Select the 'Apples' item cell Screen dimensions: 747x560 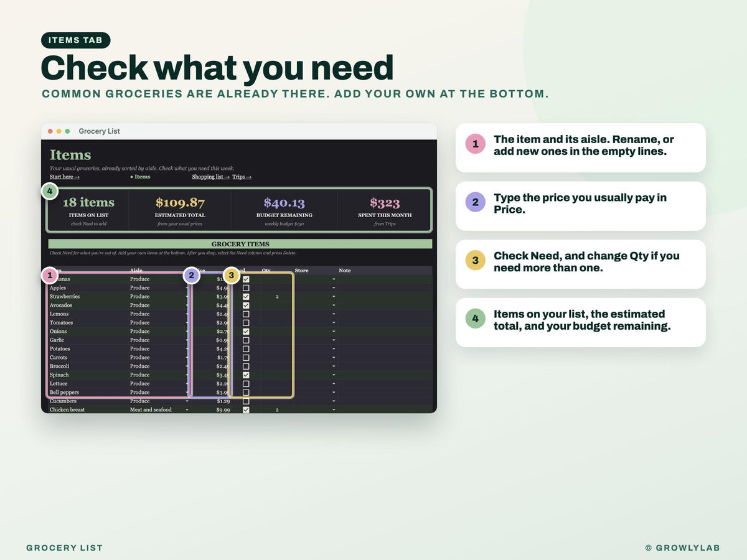[x=88, y=288]
